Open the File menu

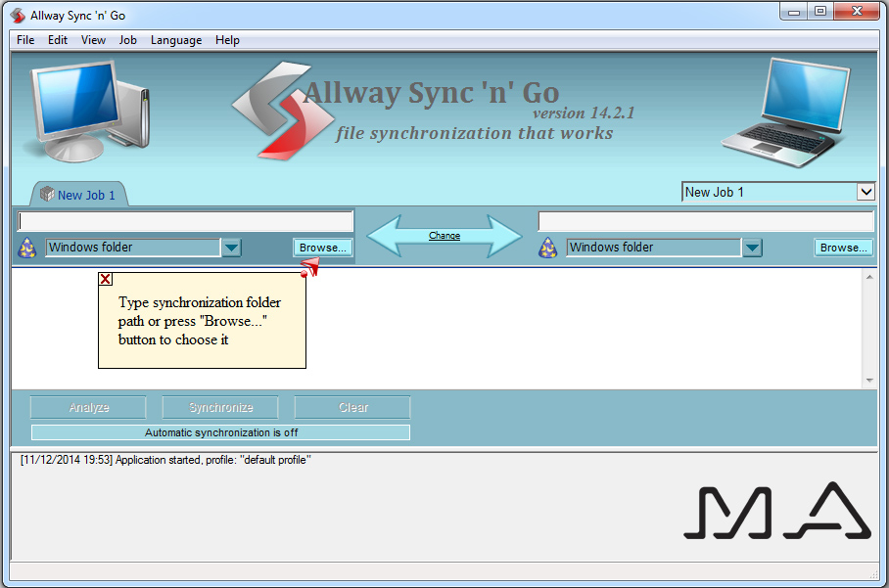tap(25, 40)
